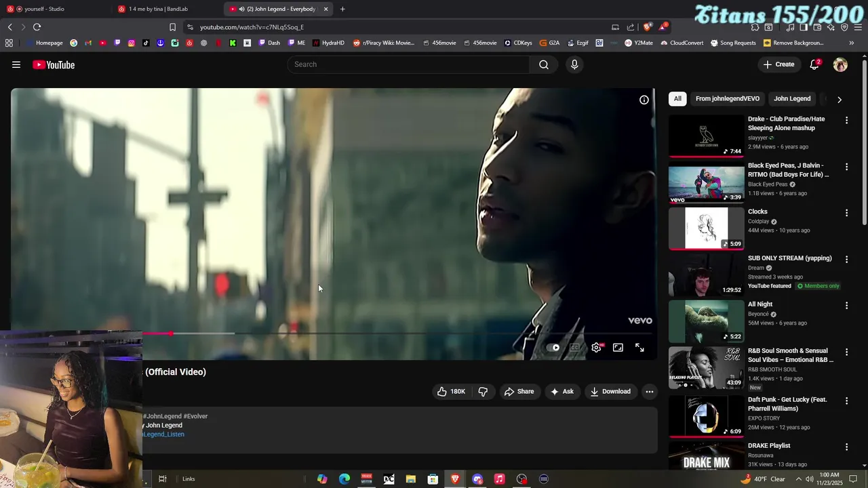Open options for Drake Club Paradise video
Image resolution: width=868 pixels, height=488 pixels.
pos(846,120)
